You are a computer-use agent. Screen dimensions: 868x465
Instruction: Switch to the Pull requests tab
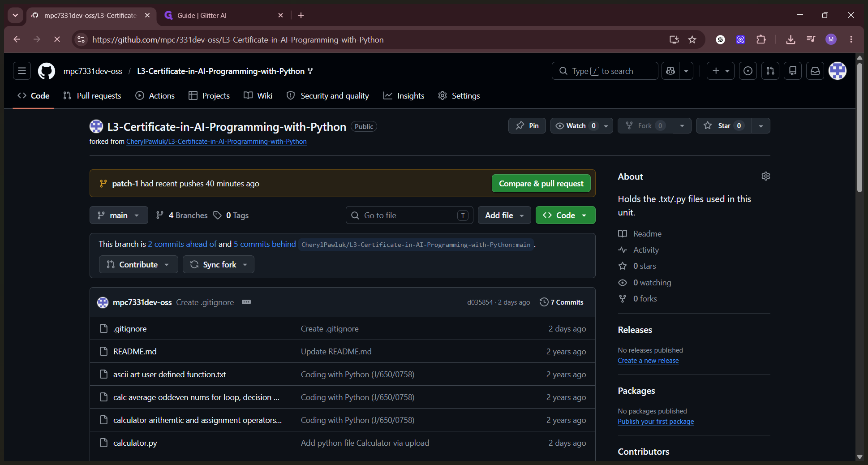(x=92, y=96)
